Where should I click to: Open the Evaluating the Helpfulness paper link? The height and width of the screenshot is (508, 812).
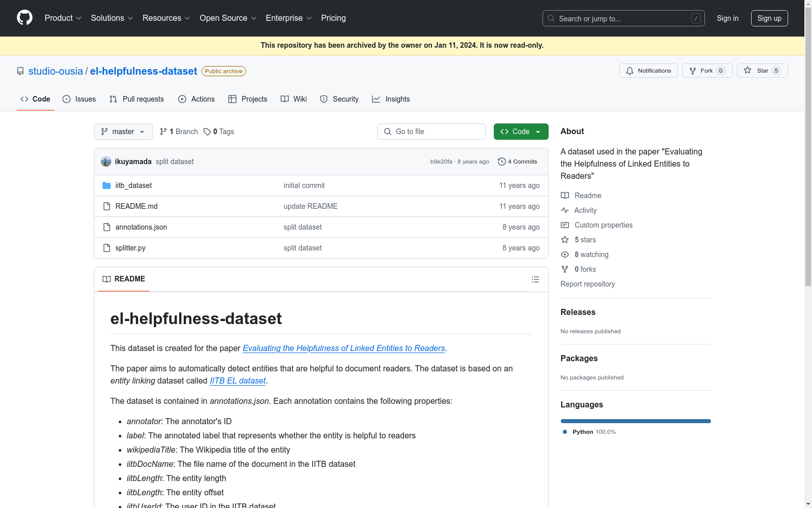pos(344,348)
